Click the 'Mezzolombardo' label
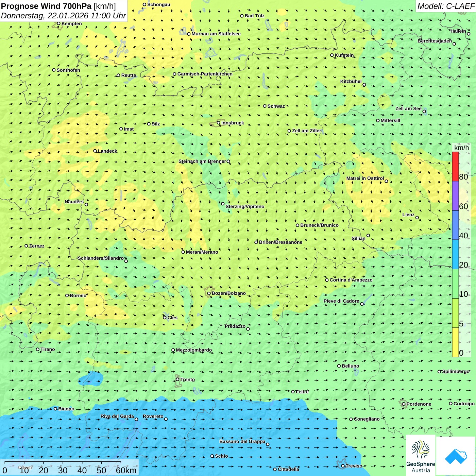476x476 pixels. click(x=194, y=350)
